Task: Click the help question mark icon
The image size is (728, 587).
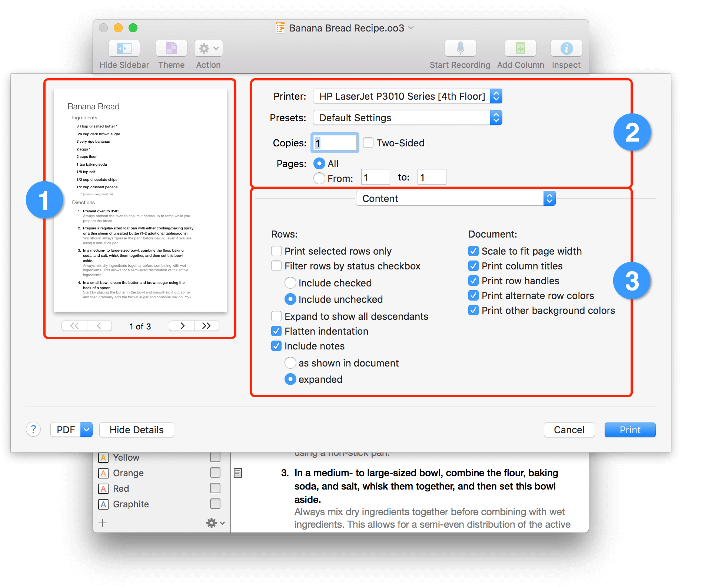Action: click(33, 429)
